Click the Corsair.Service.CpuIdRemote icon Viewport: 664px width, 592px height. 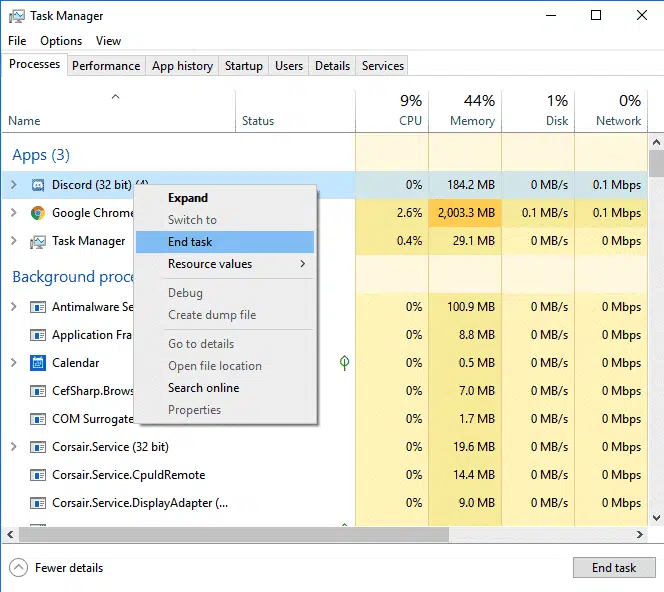tap(38, 475)
